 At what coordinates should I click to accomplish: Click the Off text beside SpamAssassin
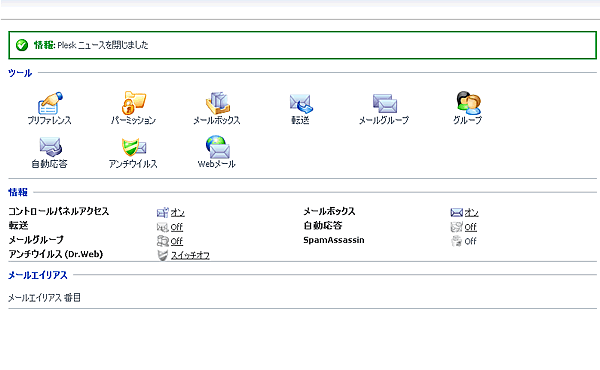[x=471, y=241]
